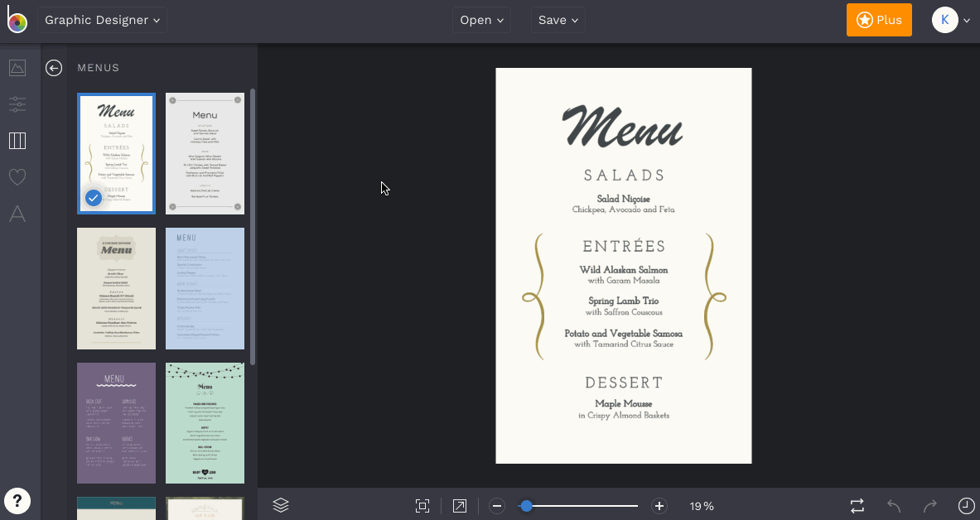980x520 pixels.
Task: Click the fullscreen expand icon
Action: (x=460, y=506)
